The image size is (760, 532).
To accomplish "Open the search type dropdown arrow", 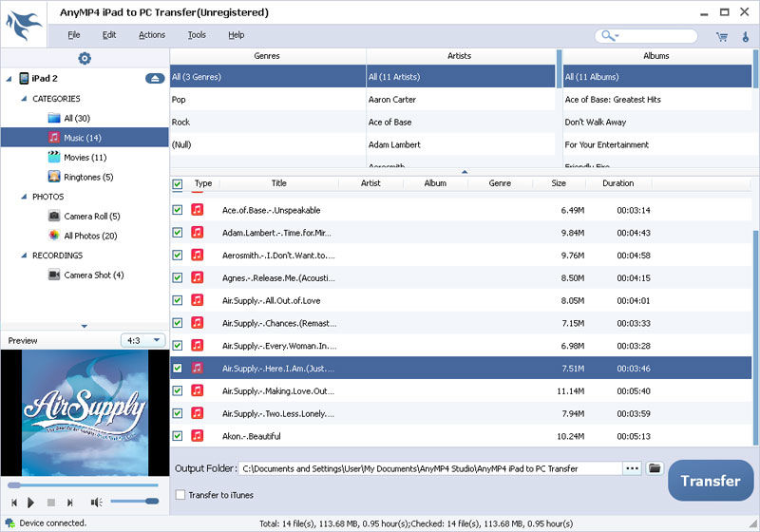I will 617,36.
